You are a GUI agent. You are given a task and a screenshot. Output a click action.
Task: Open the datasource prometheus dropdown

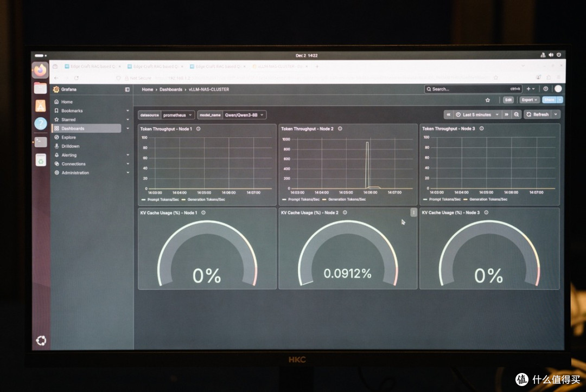click(x=178, y=115)
